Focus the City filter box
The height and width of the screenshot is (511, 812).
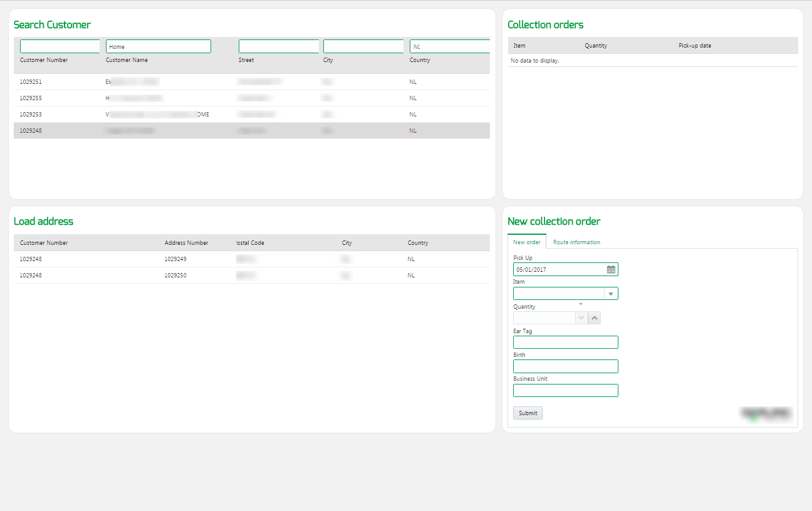tap(363, 46)
